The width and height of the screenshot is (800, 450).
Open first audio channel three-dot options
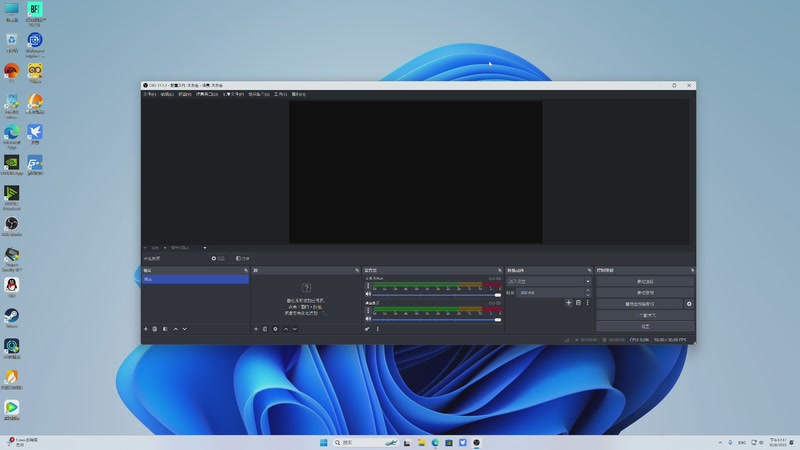[x=368, y=286]
